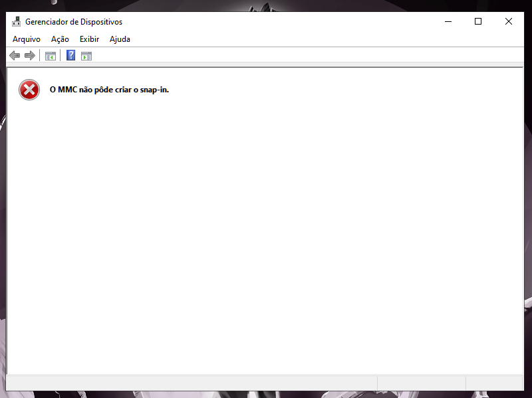The height and width of the screenshot is (398, 532).
Task: Close the Gerenciador de Dispositivos window
Action: tap(508, 21)
